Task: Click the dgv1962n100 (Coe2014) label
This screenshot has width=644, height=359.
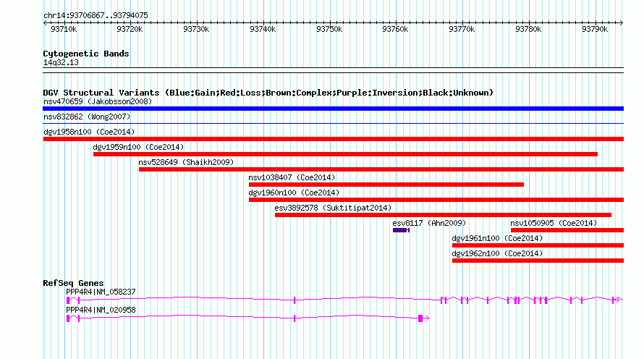Action: [497, 253]
